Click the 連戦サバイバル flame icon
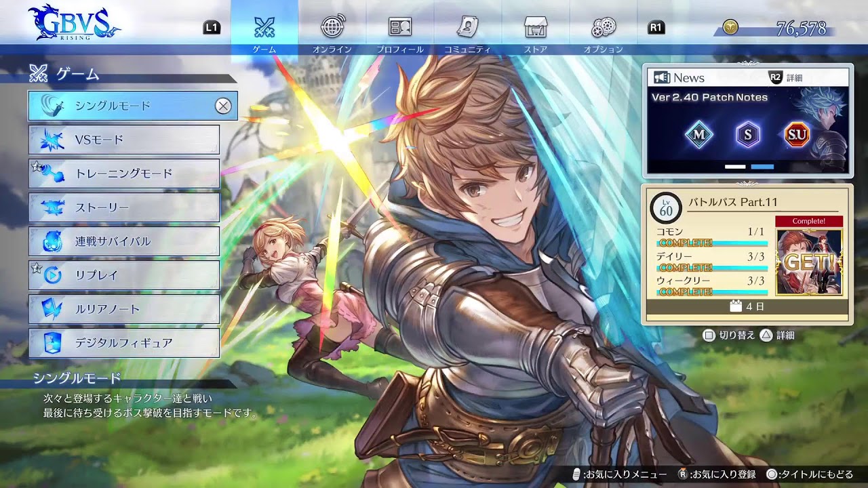This screenshot has width=868, height=488. [52, 241]
